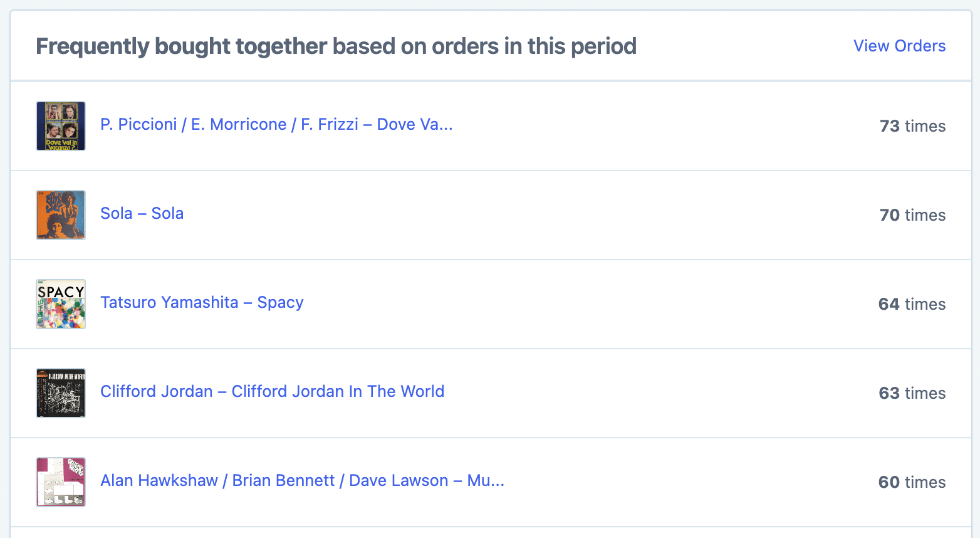This screenshot has width=980, height=538.
Task: Click the 63 times purchase count
Action: tap(912, 393)
